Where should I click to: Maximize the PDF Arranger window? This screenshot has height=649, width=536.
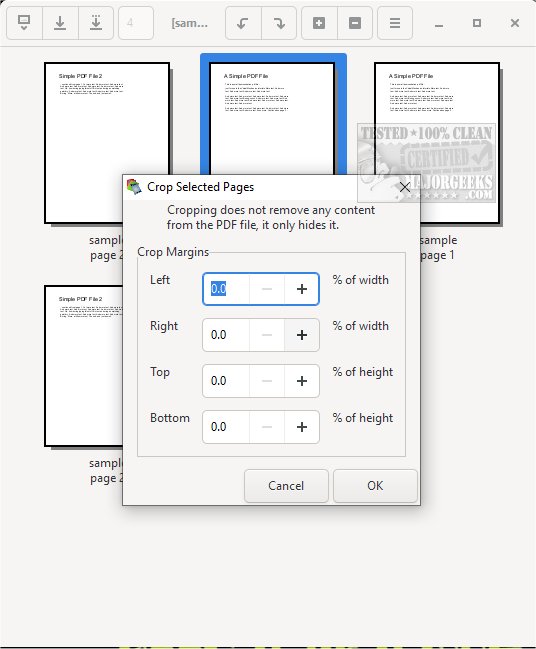click(x=477, y=23)
